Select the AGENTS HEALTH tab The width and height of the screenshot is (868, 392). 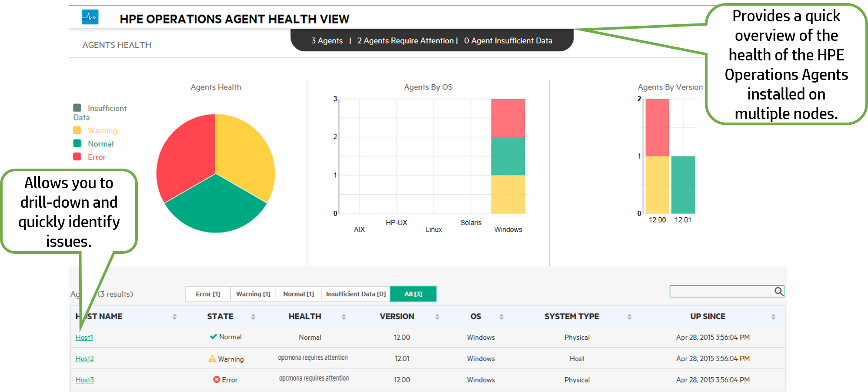click(x=117, y=44)
